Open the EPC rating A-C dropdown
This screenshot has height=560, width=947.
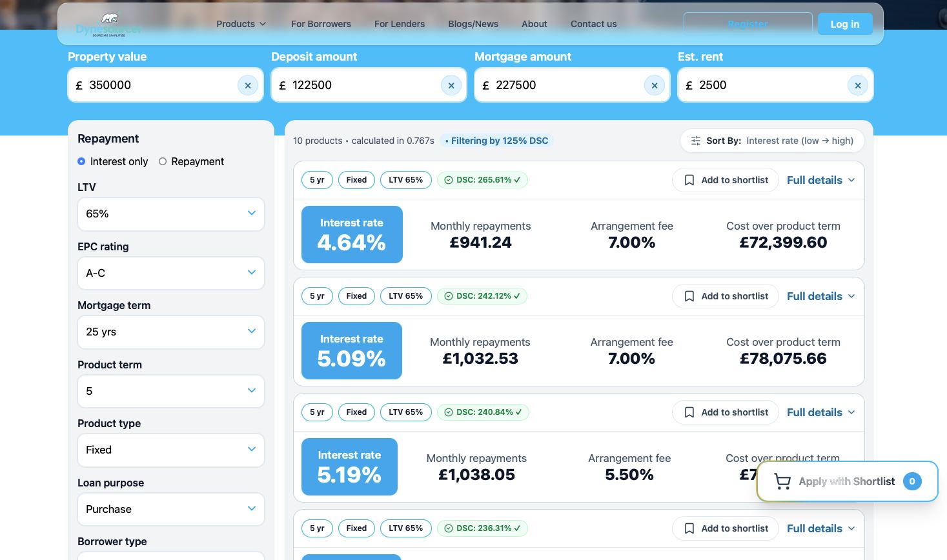(x=171, y=273)
